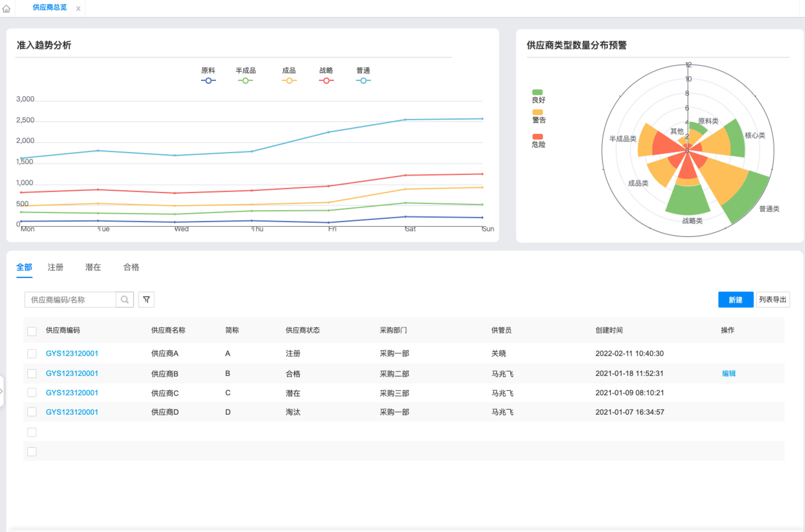The width and height of the screenshot is (805, 532).
Task: Toggle 原料 legend marker in line chart
Action: [209, 80]
